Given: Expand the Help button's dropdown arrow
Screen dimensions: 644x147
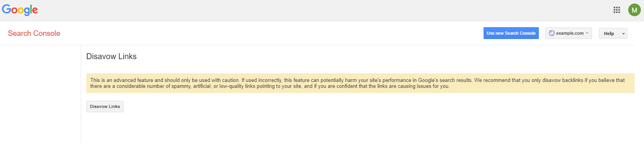Looking at the screenshot, I should pyautogui.click(x=623, y=34).
